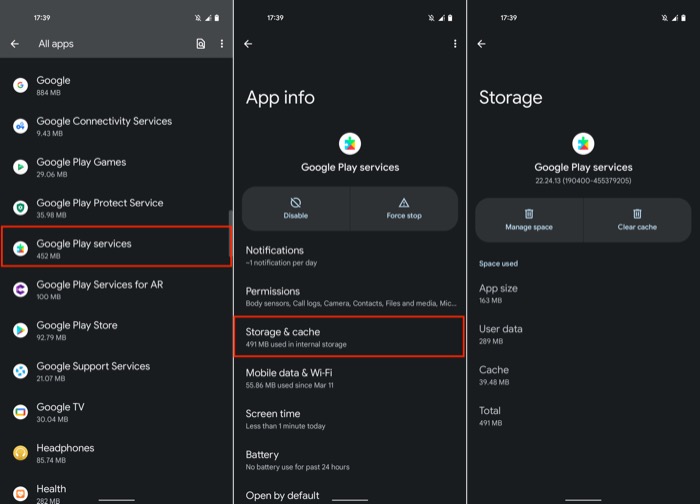This screenshot has height=504, width=700.
Task: Go back from Storage screen
Action: (x=481, y=44)
